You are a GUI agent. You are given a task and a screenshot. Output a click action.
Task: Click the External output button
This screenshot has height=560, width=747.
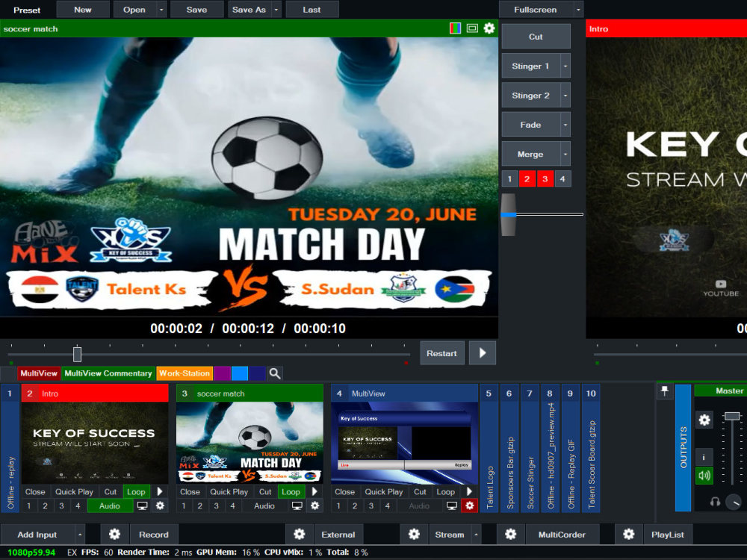(x=338, y=535)
